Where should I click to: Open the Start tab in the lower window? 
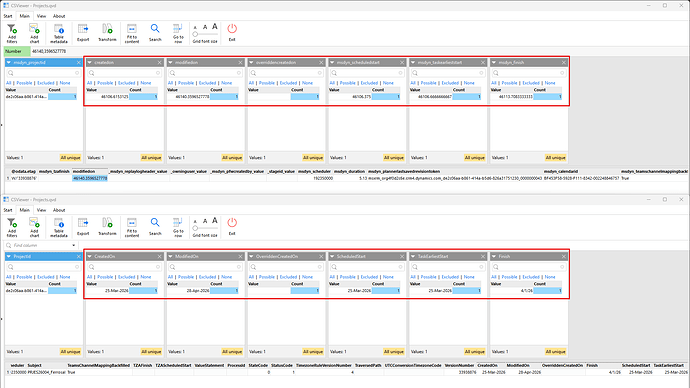point(8,210)
